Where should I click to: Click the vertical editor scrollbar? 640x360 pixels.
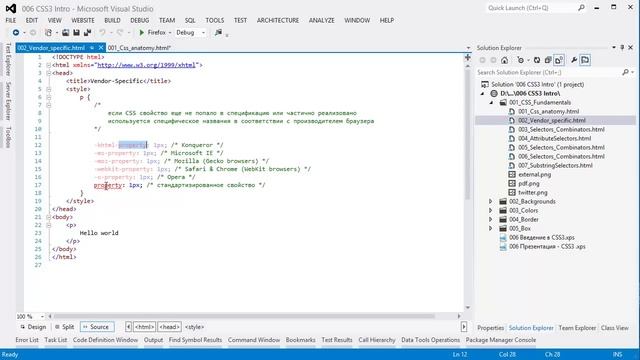tap(468, 135)
